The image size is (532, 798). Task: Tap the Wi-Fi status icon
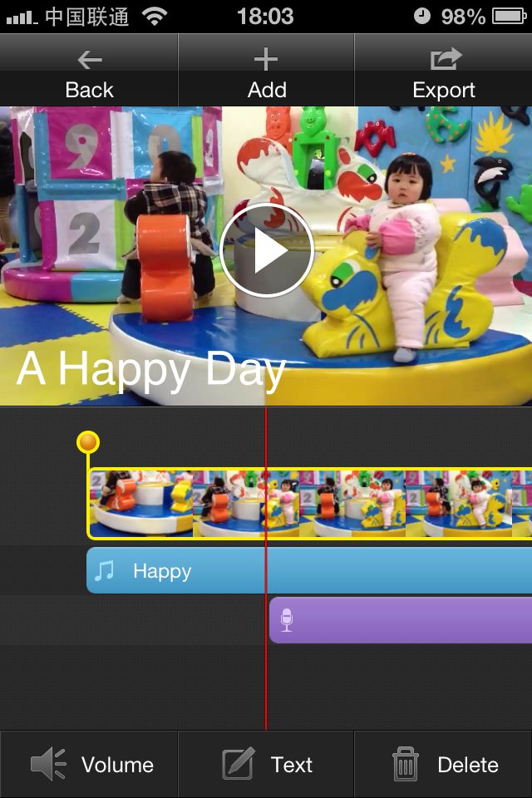point(155,17)
